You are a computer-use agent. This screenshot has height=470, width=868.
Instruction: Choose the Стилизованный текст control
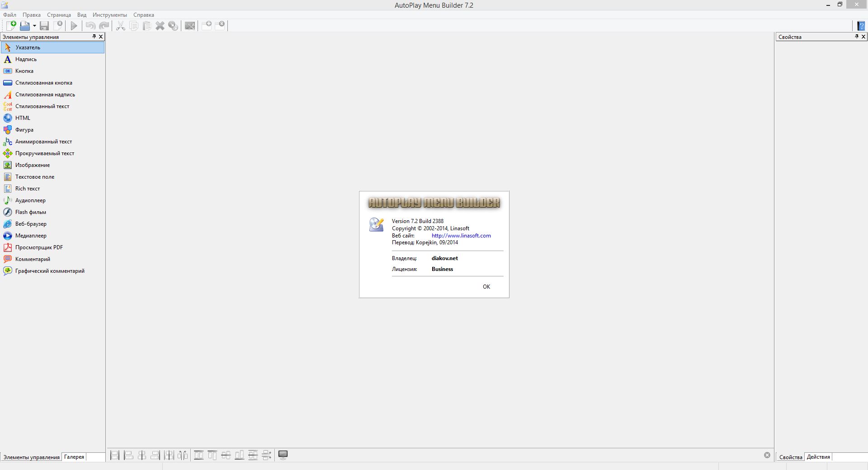pyautogui.click(x=52, y=106)
